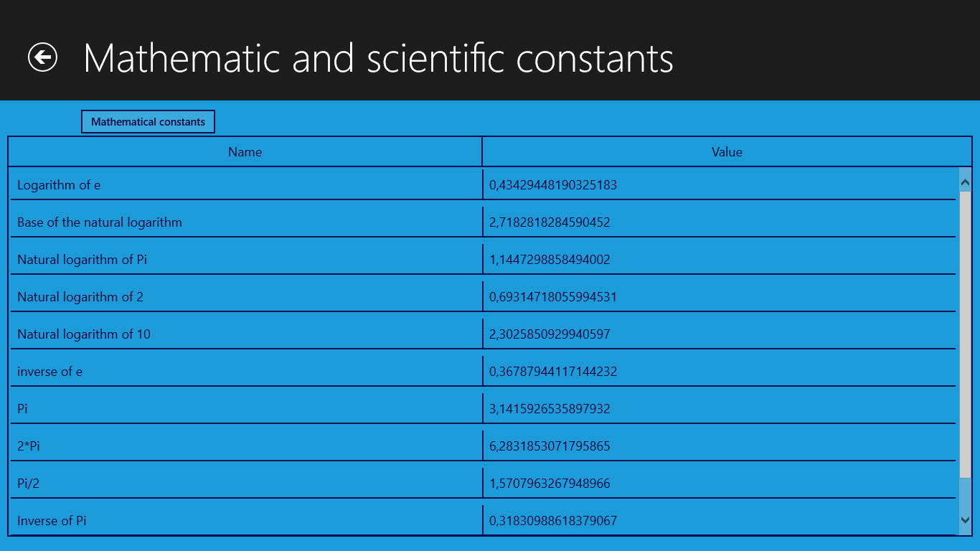Screen dimensions: 980x551
Task: Select the 2*Pi row
Action: coord(482,446)
